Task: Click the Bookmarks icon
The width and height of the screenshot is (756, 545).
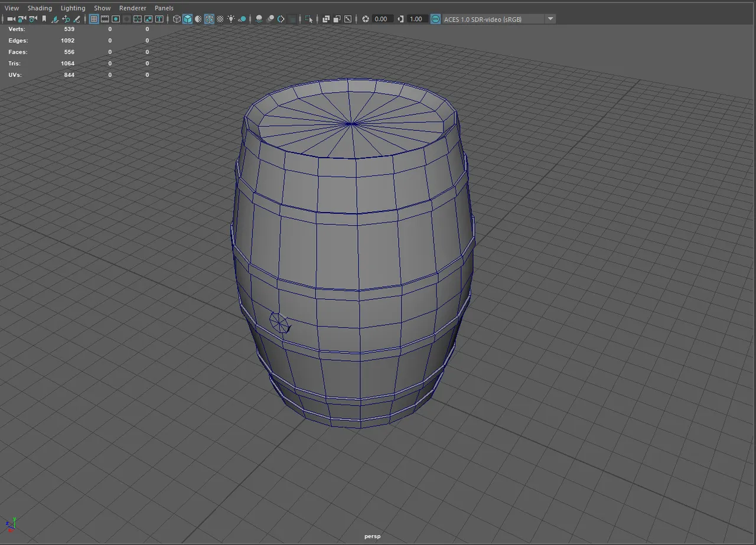Action: click(44, 19)
